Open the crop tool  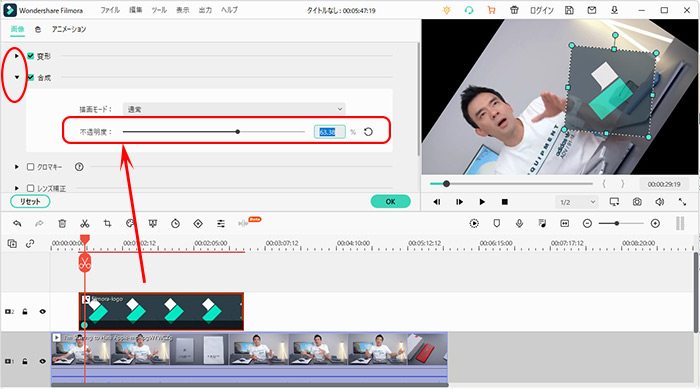(x=108, y=223)
